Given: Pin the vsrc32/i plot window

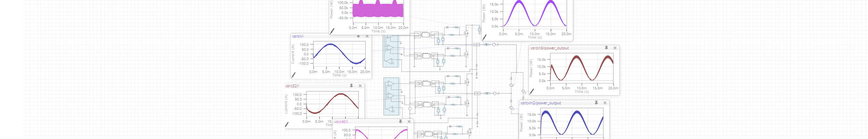Looking at the screenshot, I should point(351,86).
